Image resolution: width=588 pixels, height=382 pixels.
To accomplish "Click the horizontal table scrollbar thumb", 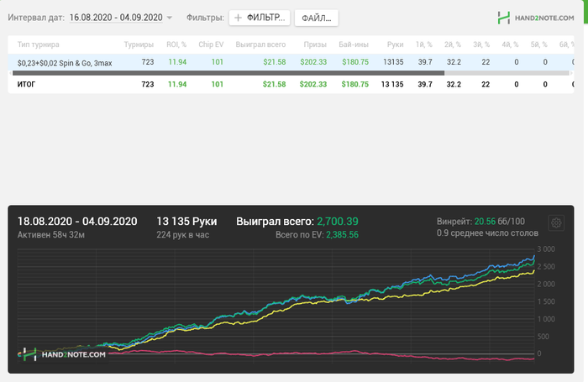I will click(228, 73).
